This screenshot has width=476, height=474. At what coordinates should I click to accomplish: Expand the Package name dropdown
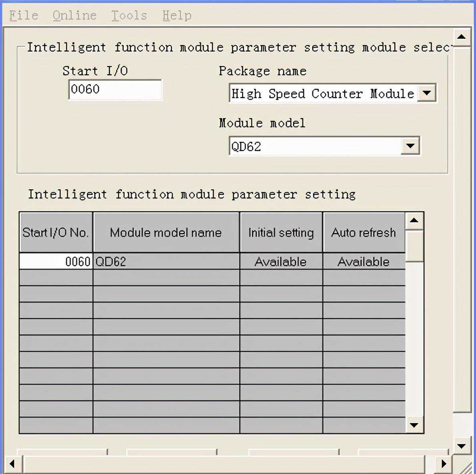[x=427, y=93]
